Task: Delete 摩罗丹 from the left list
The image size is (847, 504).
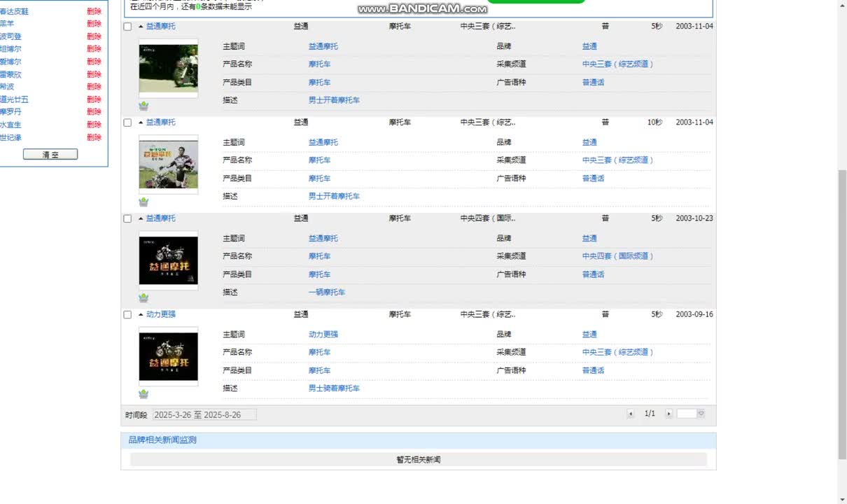Action: coord(94,112)
